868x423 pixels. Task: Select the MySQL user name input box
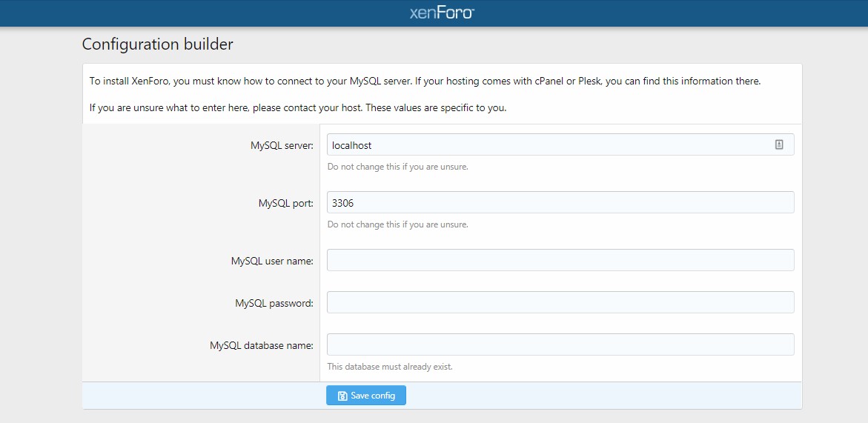pyautogui.click(x=560, y=260)
